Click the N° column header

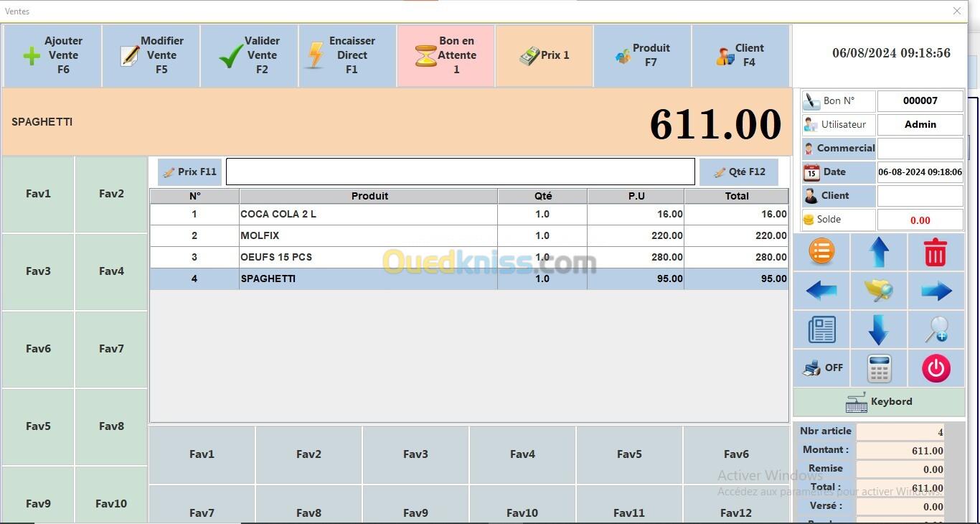(x=194, y=196)
